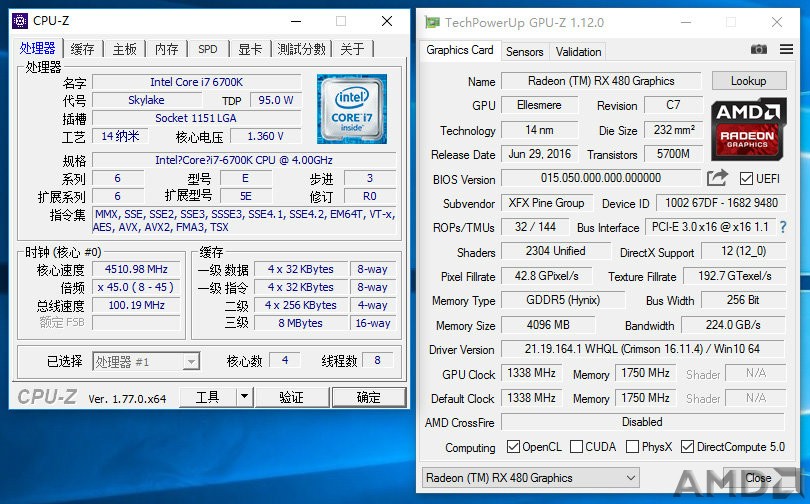Click the 95.0 W TDP value

coord(276,100)
